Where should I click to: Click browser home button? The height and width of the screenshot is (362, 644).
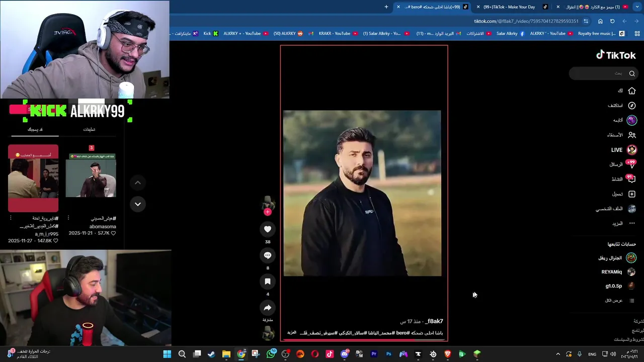tap(600, 21)
